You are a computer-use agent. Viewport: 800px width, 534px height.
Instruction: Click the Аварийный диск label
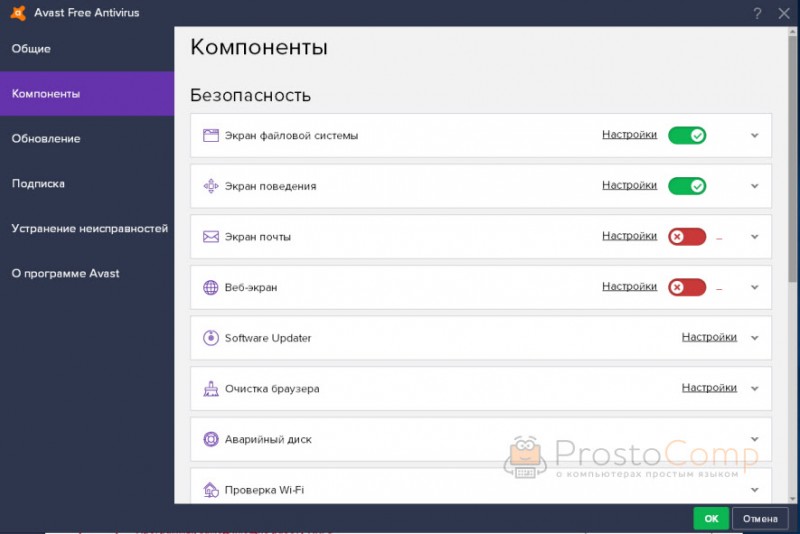click(268, 440)
